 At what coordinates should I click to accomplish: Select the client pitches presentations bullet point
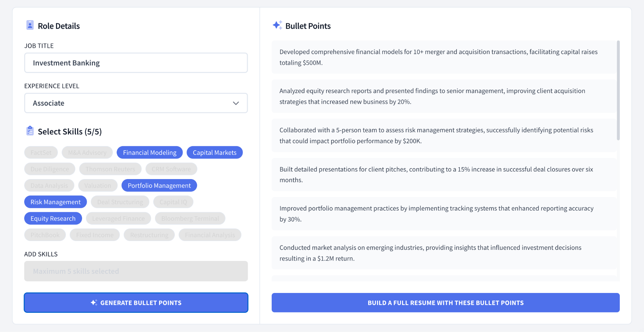444,175
